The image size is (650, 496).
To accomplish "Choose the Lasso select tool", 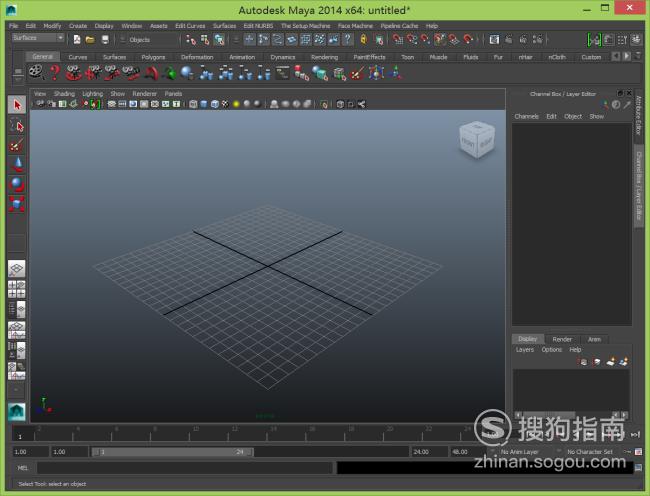I will pos(17,125).
